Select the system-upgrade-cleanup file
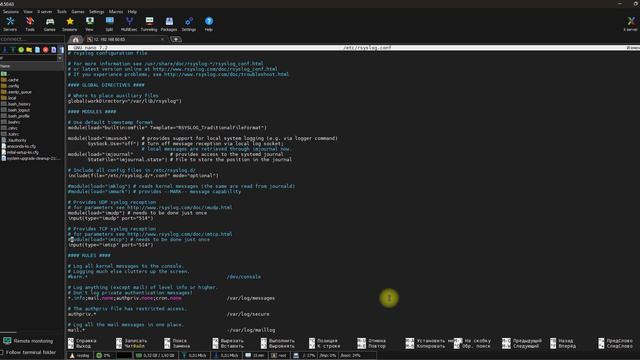Viewport: 640px width, 360px height. pos(31,158)
